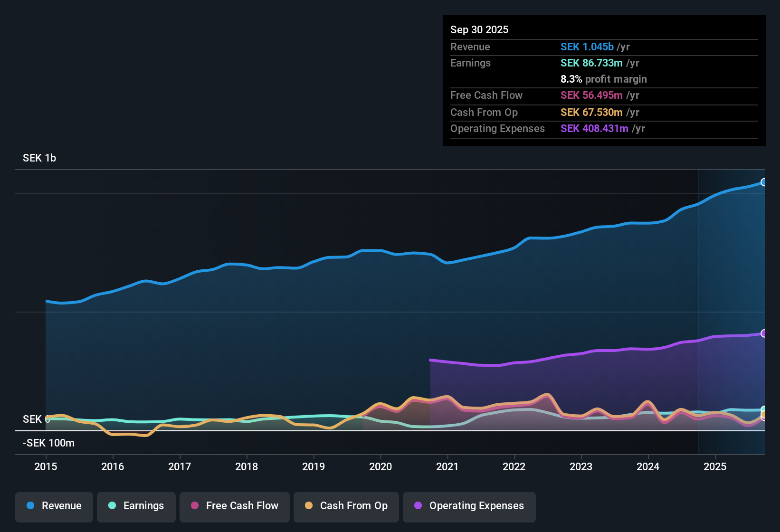Select the Revenue endpoint marker on the chart

tap(764, 182)
